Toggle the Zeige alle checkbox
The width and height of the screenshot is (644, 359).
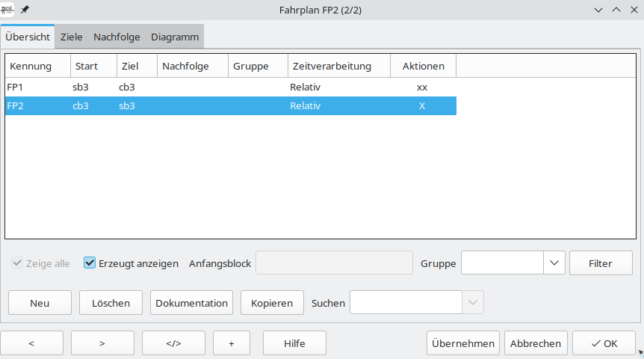(x=17, y=263)
